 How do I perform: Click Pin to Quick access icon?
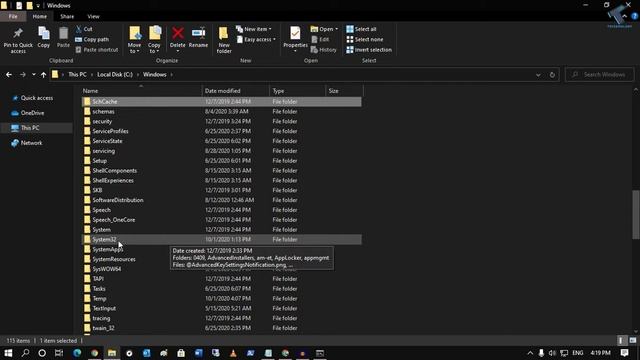[x=18, y=33]
